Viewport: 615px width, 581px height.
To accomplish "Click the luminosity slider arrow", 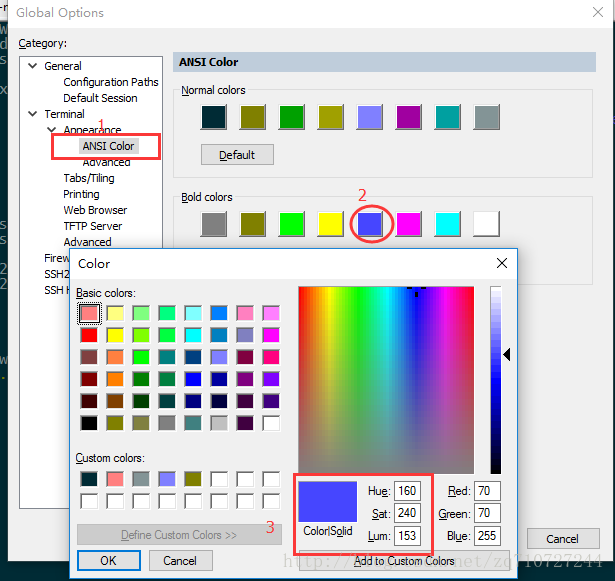I will pyautogui.click(x=507, y=354).
